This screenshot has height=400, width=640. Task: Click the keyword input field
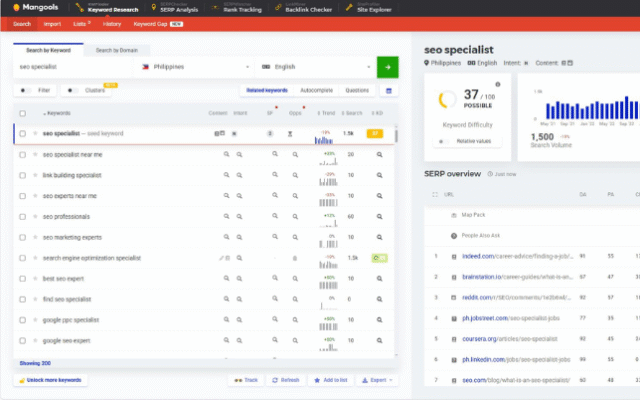click(75, 67)
